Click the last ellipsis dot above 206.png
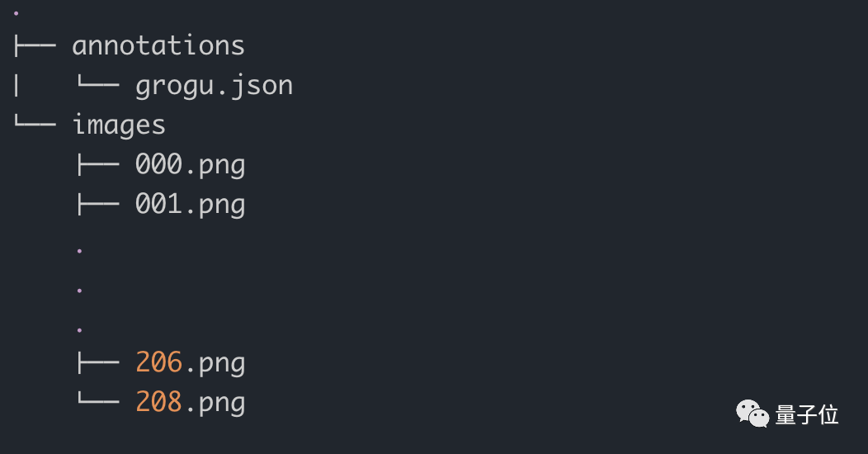 (x=80, y=330)
